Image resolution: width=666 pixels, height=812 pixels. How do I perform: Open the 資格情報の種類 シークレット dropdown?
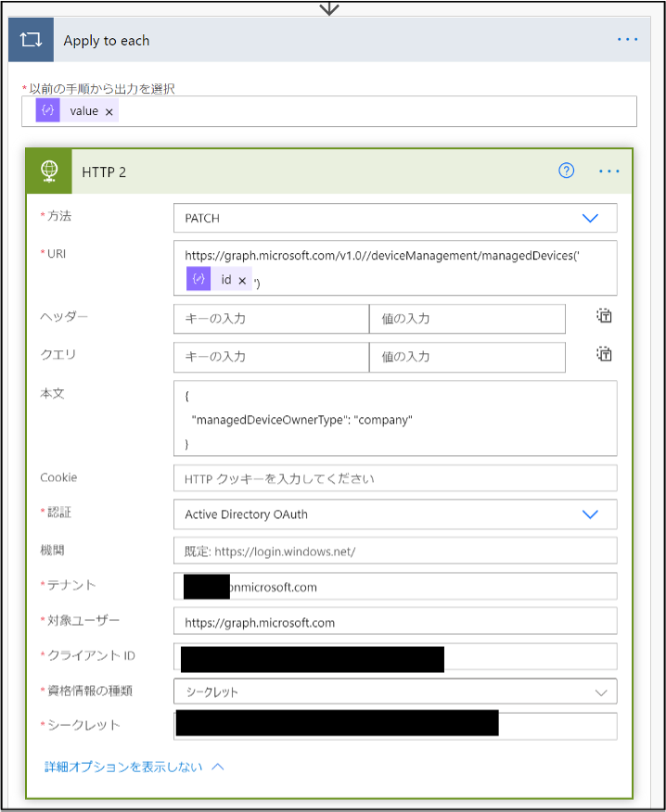(395, 691)
